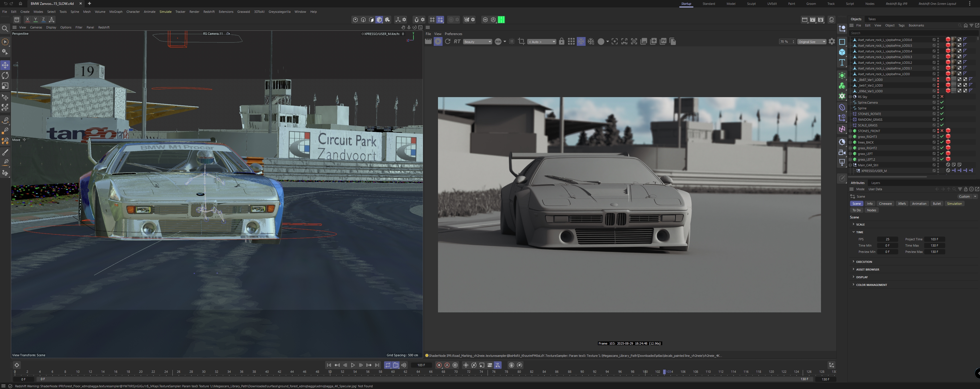980x389 pixels.
Task: Switch to the Cineware tab in Attributes
Action: point(885,203)
